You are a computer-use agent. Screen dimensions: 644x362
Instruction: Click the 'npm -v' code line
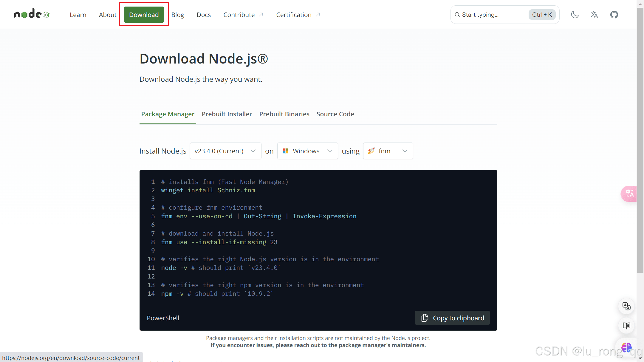pyautogui.click(x=217, y=294)
